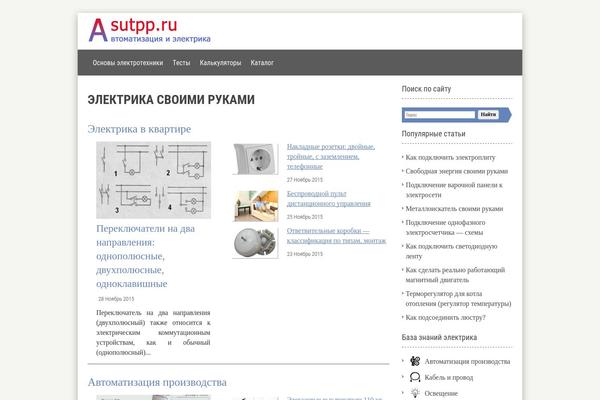Viewport: 600px width, 400px height.
Task: Click the site search input field
Action: [440, 115]
